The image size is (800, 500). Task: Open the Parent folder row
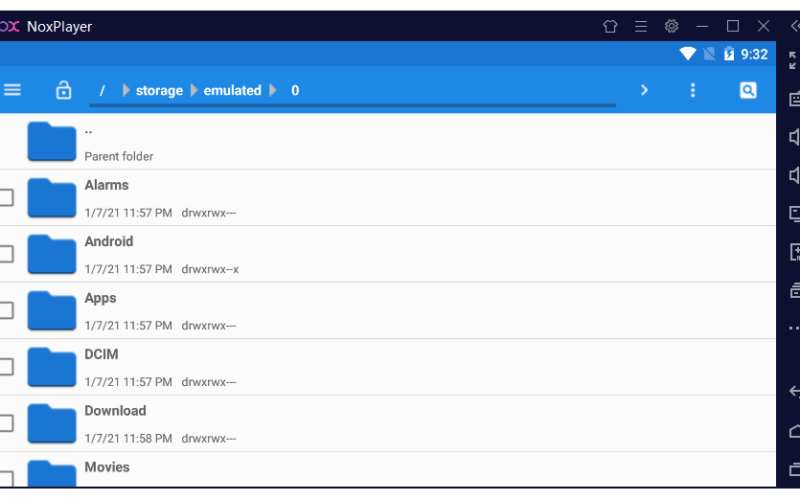[388, 141]
